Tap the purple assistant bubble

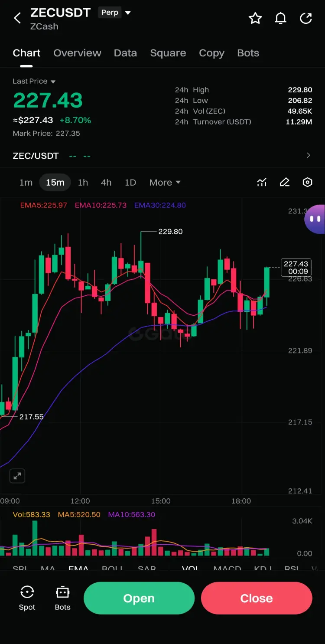point(315,219)
